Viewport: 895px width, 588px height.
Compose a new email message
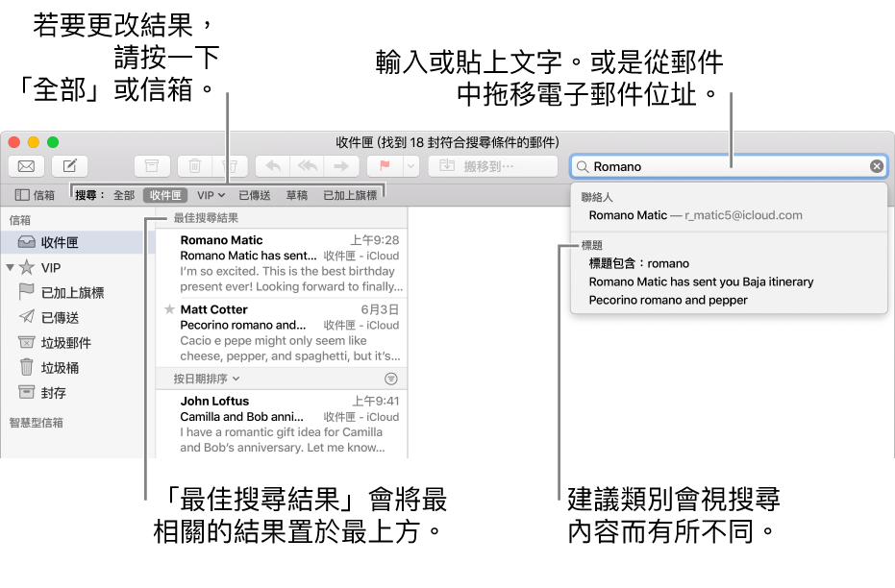point(69,165)
